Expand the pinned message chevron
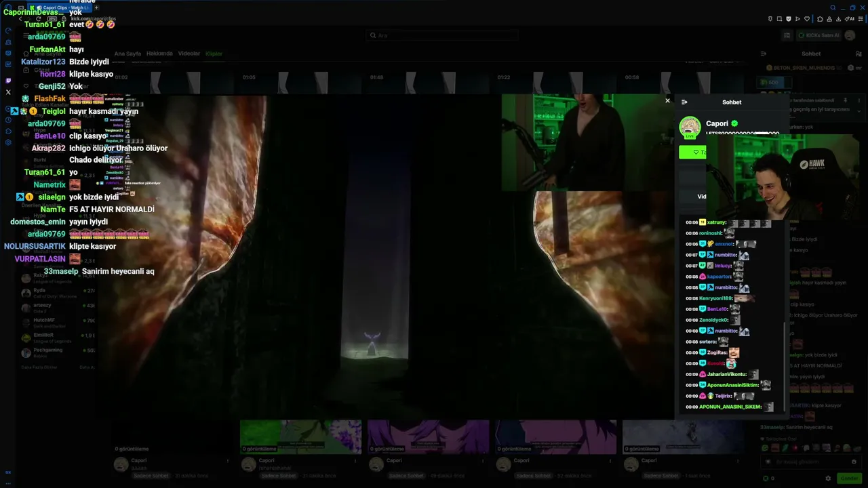 [859, 111]
